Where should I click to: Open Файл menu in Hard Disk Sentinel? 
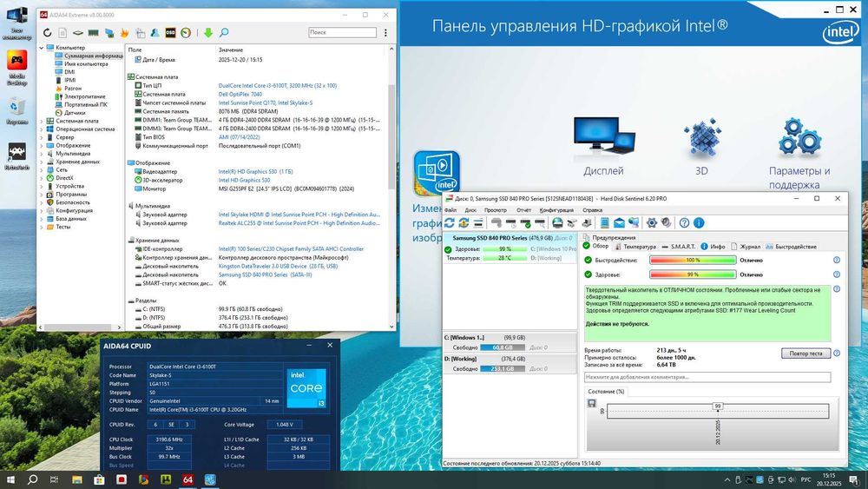[450, 210]
